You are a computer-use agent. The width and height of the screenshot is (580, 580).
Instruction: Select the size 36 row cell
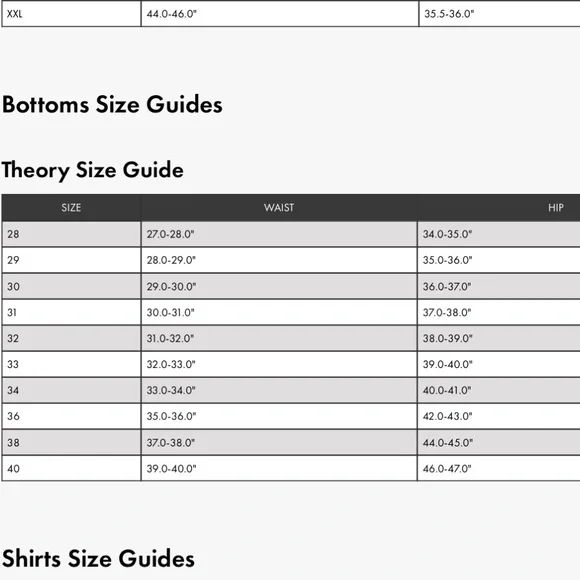[x=71, y=417]
